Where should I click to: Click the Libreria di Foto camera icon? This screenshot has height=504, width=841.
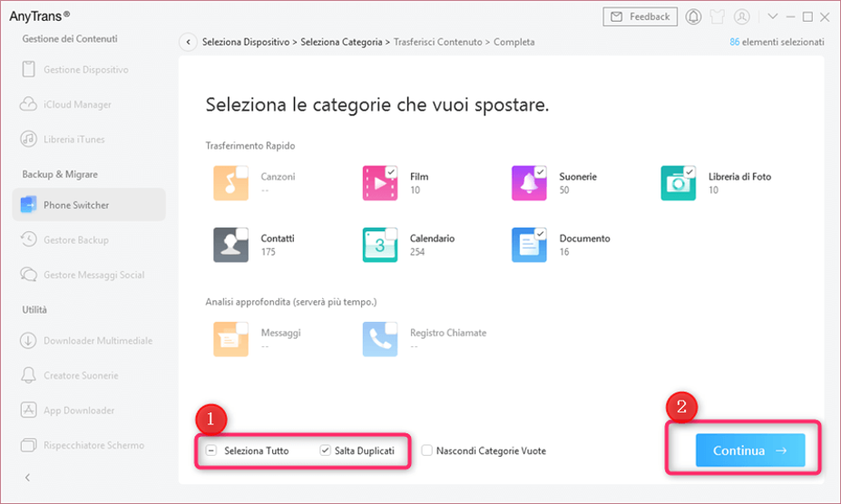click(678, 183)
